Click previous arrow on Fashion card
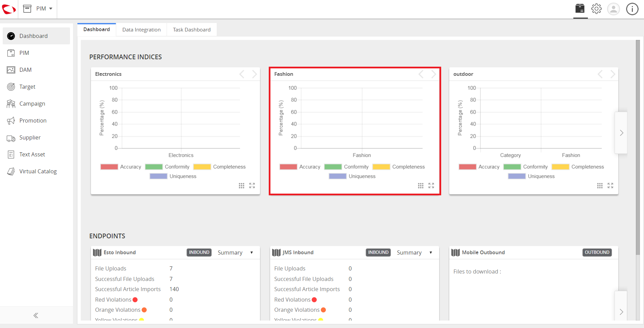The width and height of the screenshot is (644, 328). pyautogui.click(x=421, y=74)
